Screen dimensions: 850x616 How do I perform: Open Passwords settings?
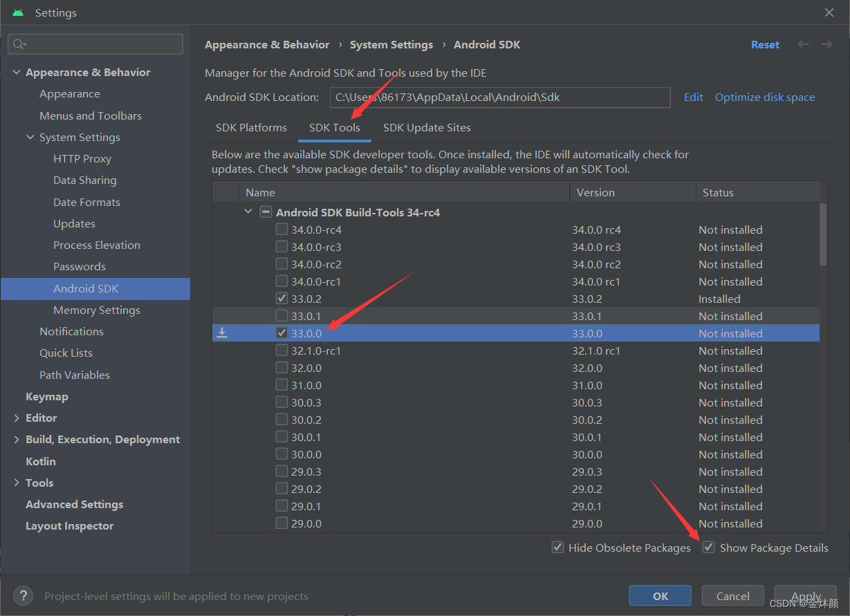click(80, 266)
